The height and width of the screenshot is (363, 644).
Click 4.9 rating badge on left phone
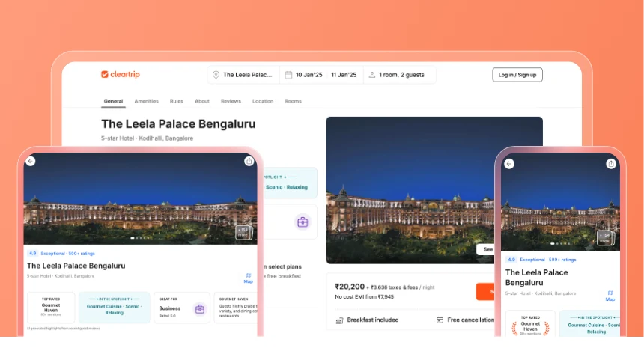click(32, 254)
